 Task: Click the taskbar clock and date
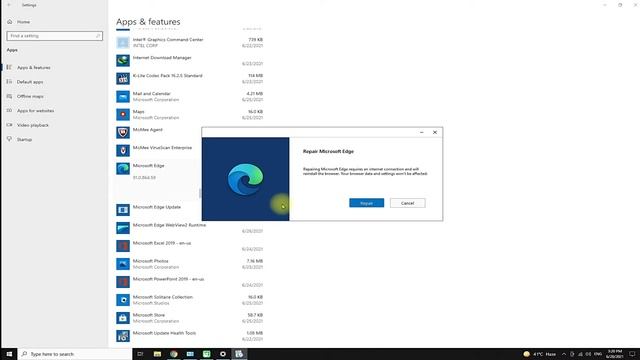click(614, 354)
